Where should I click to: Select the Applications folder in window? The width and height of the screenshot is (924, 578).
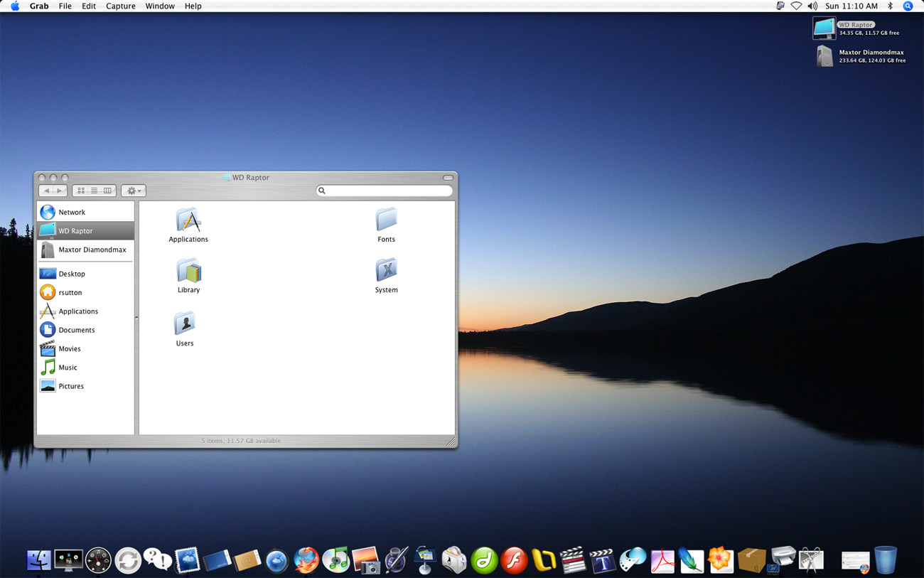[188, 225]
